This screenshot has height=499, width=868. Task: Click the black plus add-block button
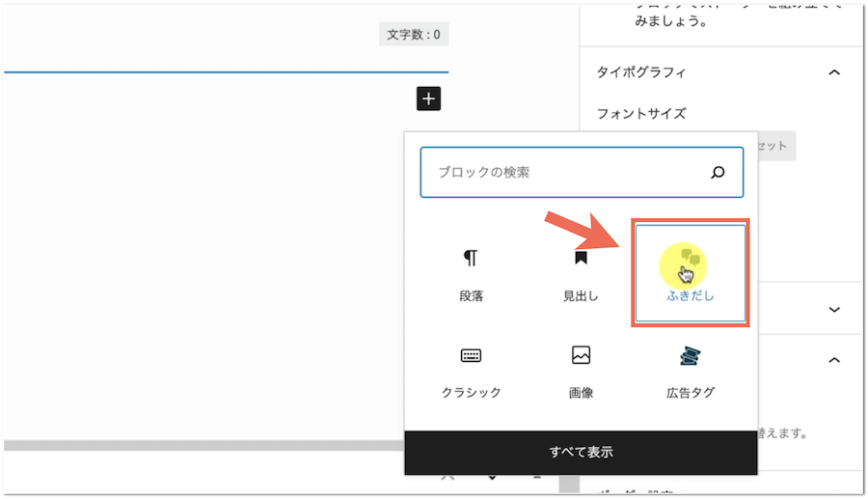429,98
